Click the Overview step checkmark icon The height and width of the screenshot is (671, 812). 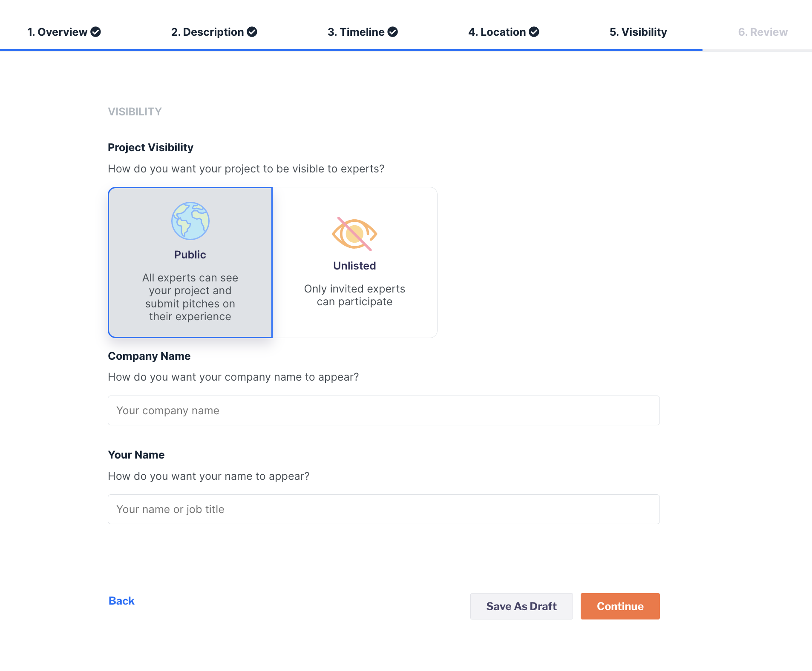point(96,32)
